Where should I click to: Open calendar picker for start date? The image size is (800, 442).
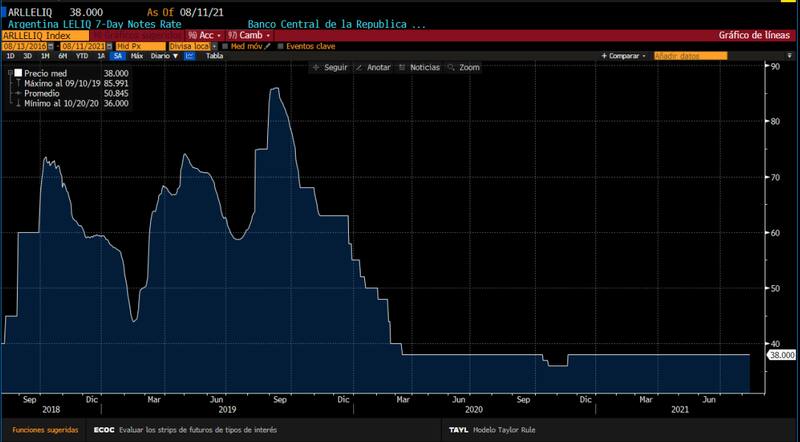coord(53,46)
